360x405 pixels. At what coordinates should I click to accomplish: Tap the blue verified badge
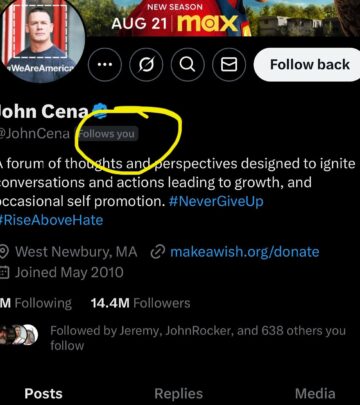pos(100,111)
